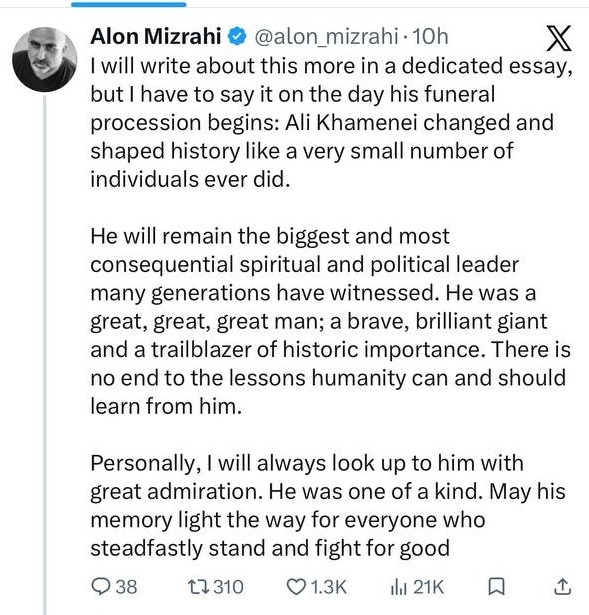Click the X logo icon
Screen dimensions: 589x615
[x=559, y=38]
